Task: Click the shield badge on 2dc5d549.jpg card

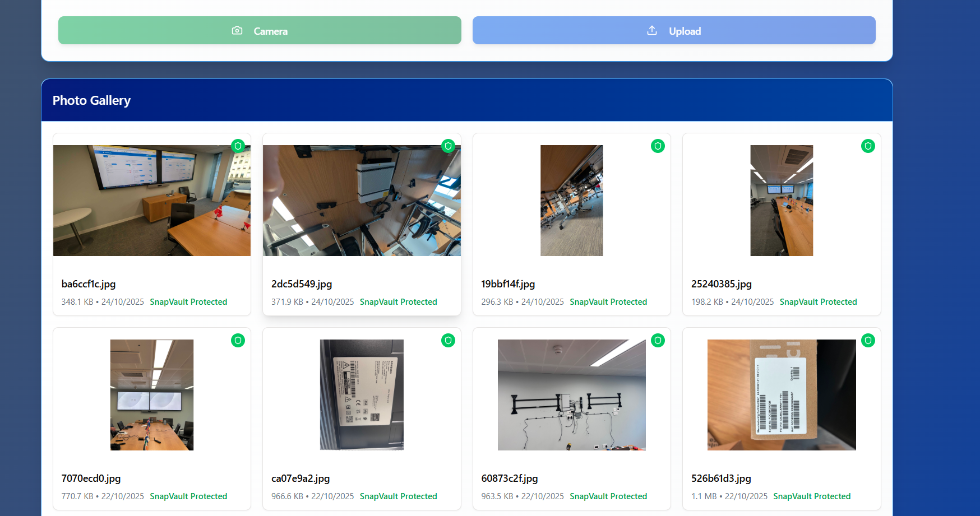Action: click(x=448, y=146)
